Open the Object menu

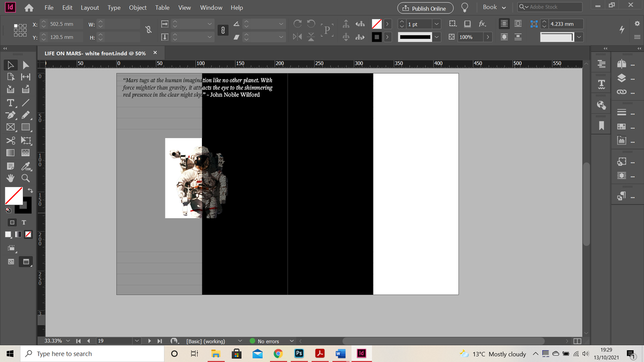pos(138,8)
